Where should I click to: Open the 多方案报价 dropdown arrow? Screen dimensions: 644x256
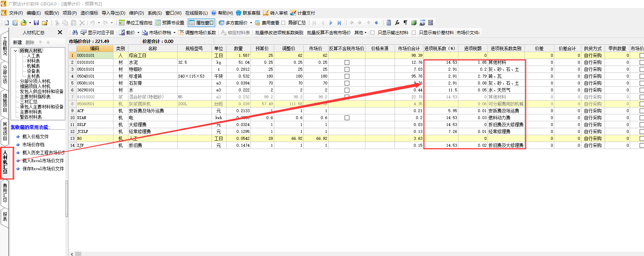(x=251, y=23)
